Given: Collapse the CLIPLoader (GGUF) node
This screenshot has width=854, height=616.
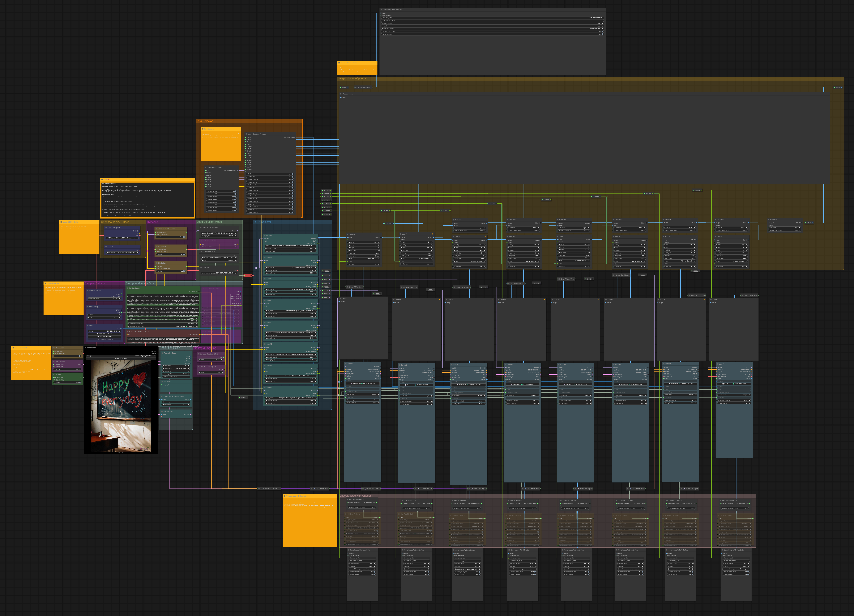Looking at the screenshot, I should (201, 252).
